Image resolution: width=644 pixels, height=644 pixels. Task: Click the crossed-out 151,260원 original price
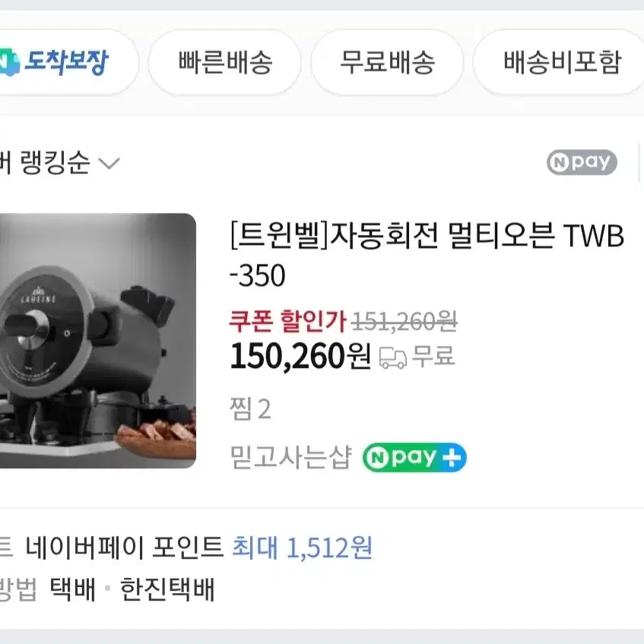pos(404,322)
